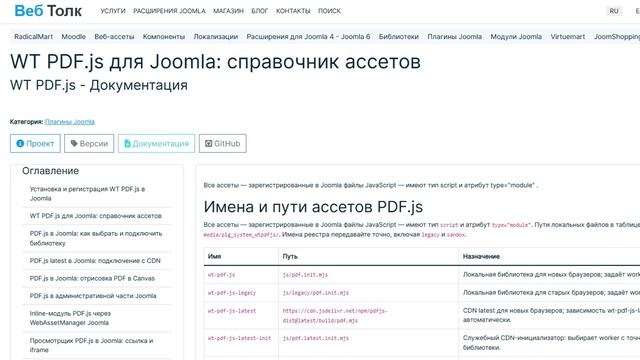Click the Имя column header
Image resolution: width=640 pixels, height=360 pixels.
pyautogui.click(x=214, y=256)
